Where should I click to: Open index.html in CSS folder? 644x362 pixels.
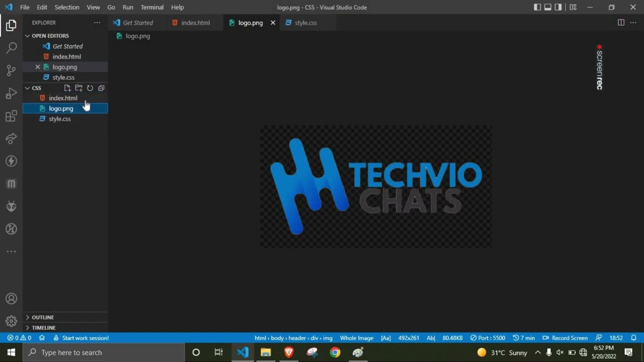(65, 98)
